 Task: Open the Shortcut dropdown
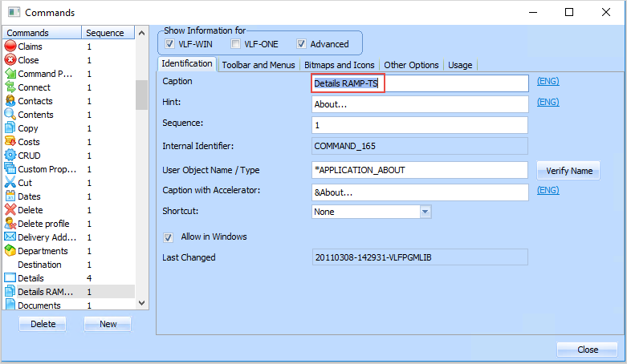pos(425,212)
